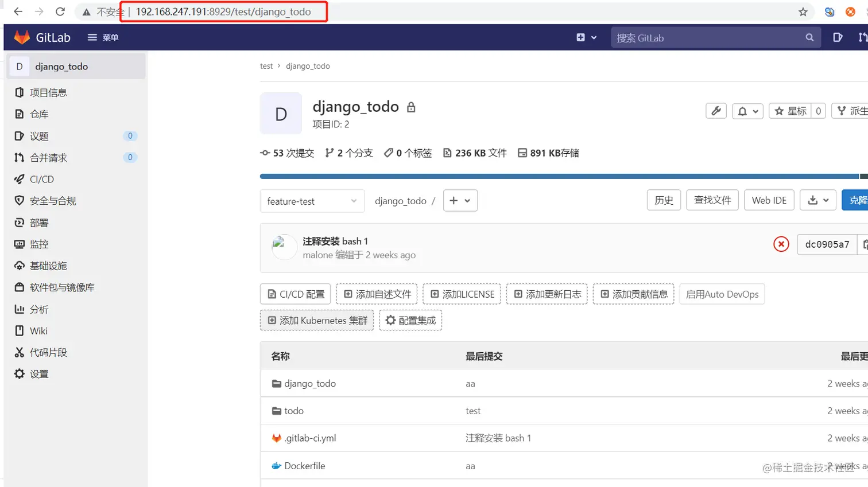This screenshot has width=868, height=487.
Task: Click the project avatar D thumbnail
Action: pos(281,114)
